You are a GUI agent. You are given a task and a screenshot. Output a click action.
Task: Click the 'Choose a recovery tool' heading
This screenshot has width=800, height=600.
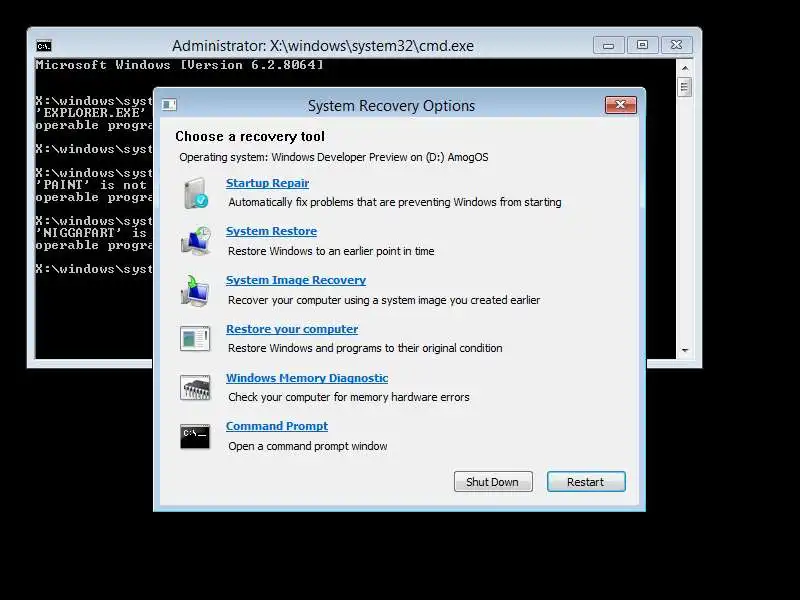[250, 136]
